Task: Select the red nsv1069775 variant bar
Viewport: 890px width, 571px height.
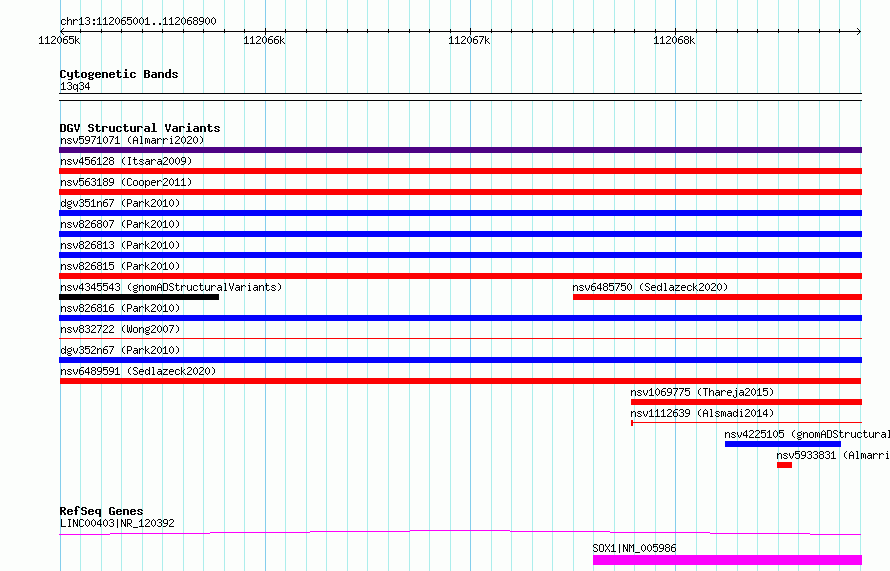Action: click(x=746, y=402)
